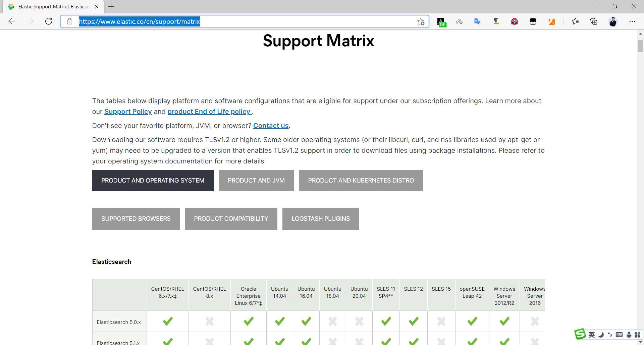Open a new browser tab

click(111, 7)
